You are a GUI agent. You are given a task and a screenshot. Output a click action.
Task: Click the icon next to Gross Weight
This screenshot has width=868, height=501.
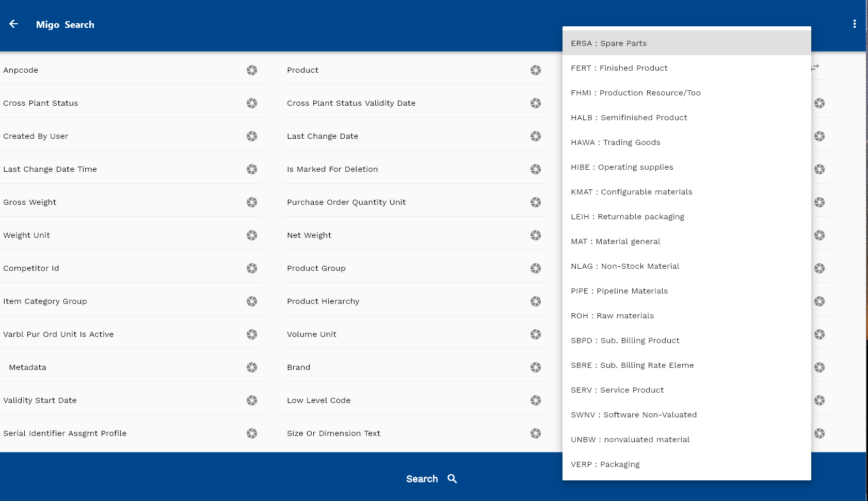[252, 202]
